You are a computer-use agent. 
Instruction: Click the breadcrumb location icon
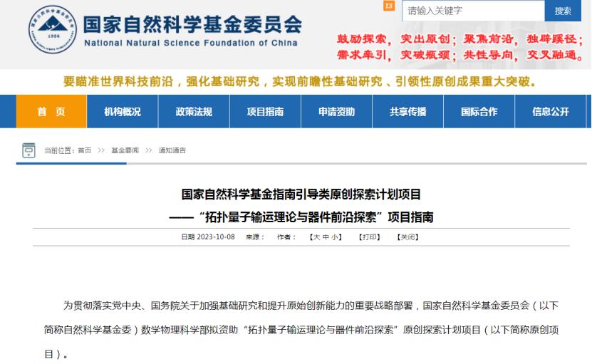(28, 150)
